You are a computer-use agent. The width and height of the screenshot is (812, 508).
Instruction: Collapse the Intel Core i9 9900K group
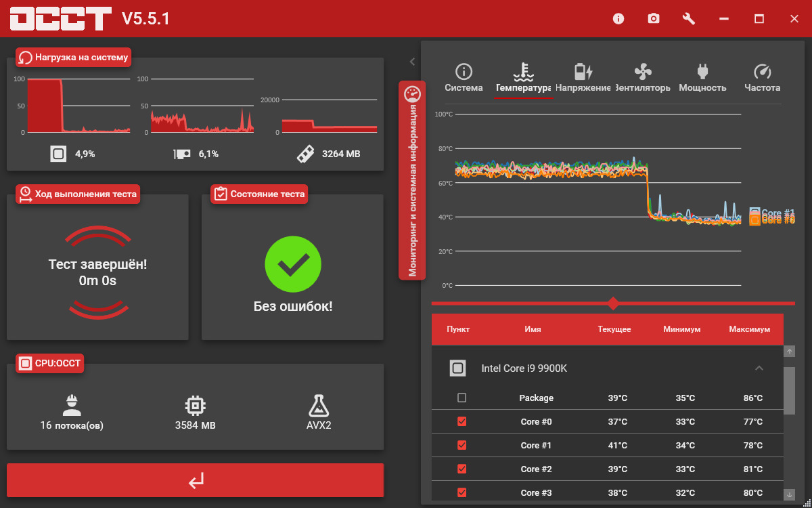click(x=759, y=368)
